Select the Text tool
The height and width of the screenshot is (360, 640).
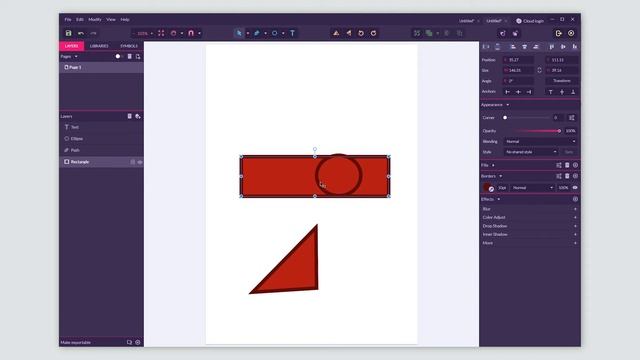[293, 33]
